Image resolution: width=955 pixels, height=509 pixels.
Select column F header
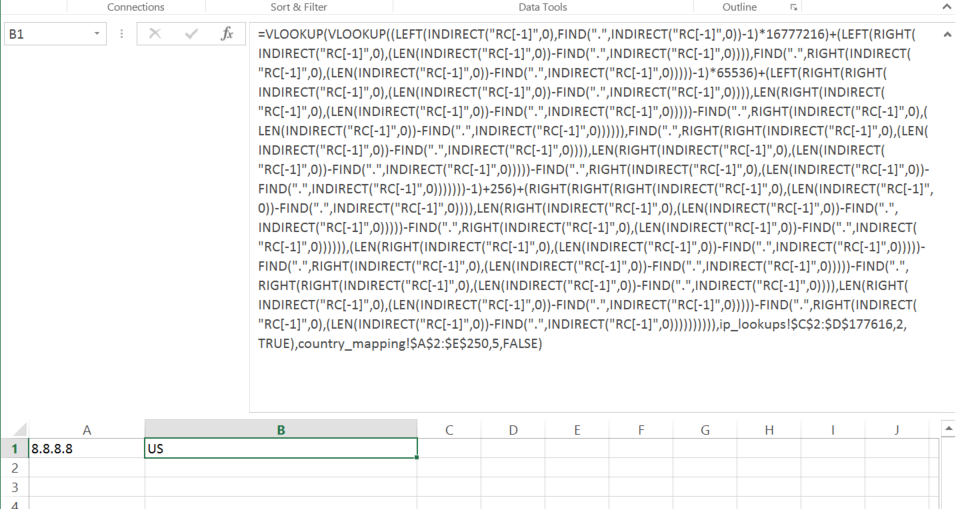(x=641, y=430)
